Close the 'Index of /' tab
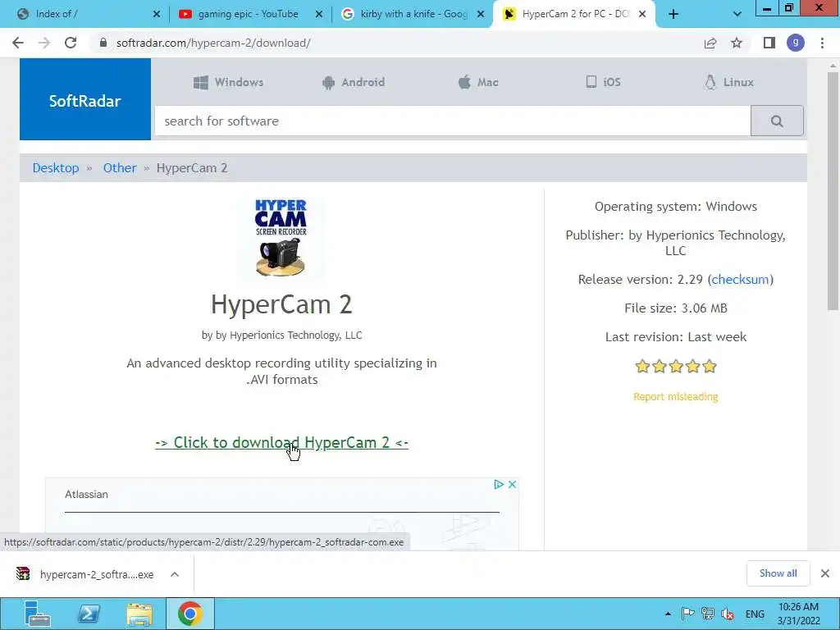 pyautogui.click(x=157, y=15)
